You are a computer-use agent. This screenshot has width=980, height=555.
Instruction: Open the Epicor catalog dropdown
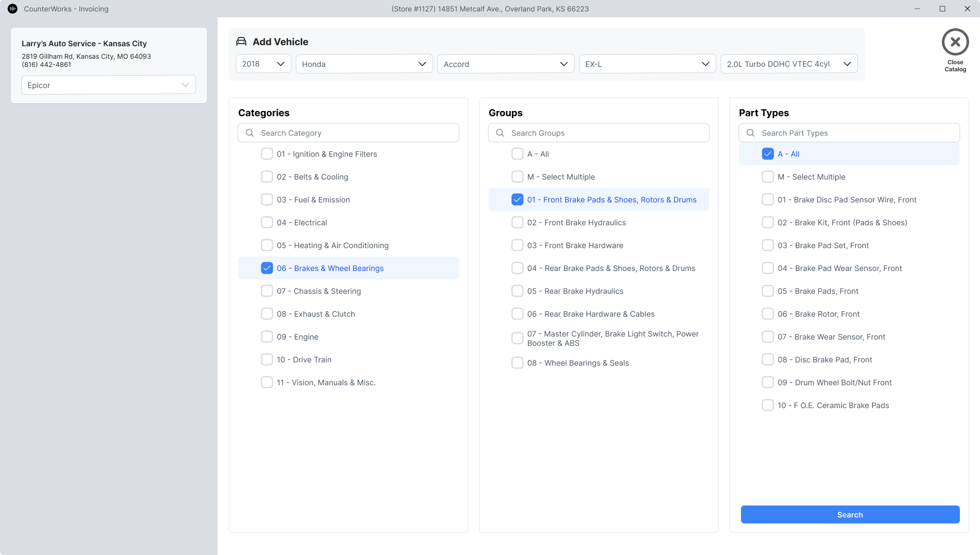coord(108,85)
